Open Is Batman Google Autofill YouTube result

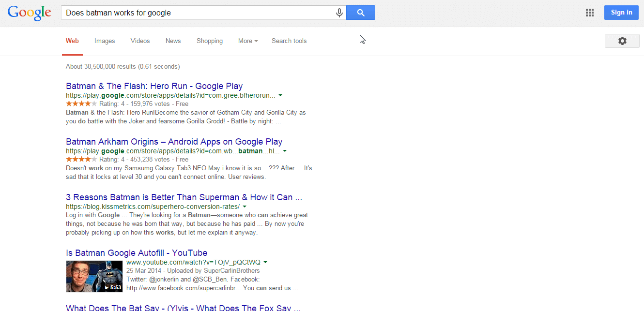137,253
